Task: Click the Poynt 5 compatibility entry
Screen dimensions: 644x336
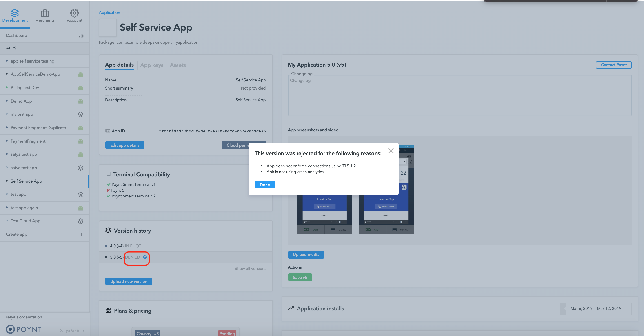Action: pos(115,190)
